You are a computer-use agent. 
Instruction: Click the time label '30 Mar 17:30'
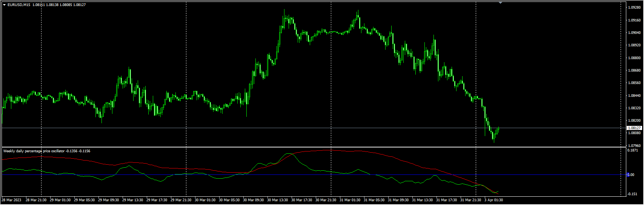click(301, 200)
